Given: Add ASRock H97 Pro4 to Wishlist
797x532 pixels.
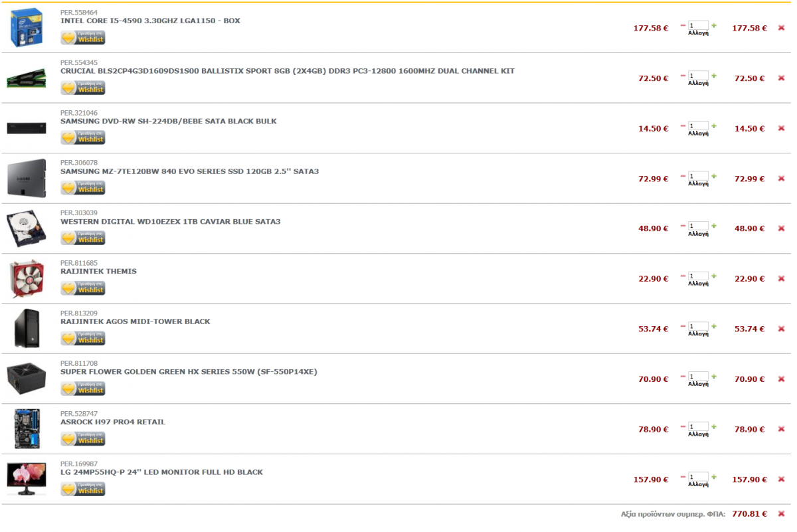Looking at the screenshot, I should click(x=83, y=438).
